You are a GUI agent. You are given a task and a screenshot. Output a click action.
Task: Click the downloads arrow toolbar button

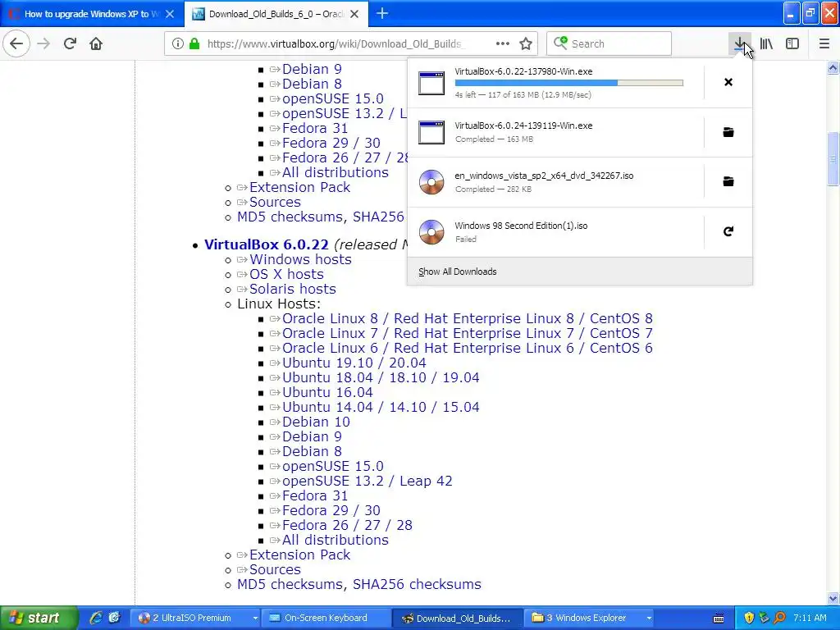tap(739, 43)
